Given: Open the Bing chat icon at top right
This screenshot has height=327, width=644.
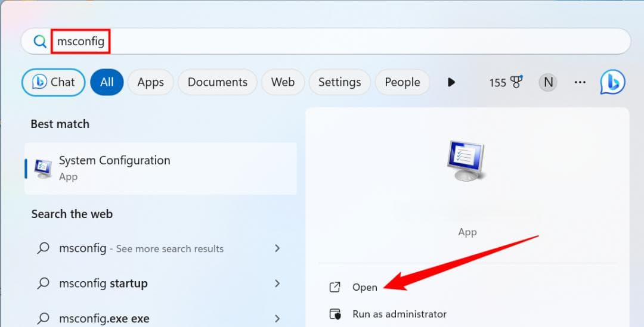Looking at the screenshot, I should pos(613,82).
